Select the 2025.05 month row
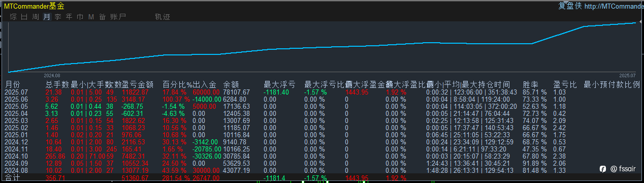The width and height of the screenshot is (644, 183). (322, 106)
